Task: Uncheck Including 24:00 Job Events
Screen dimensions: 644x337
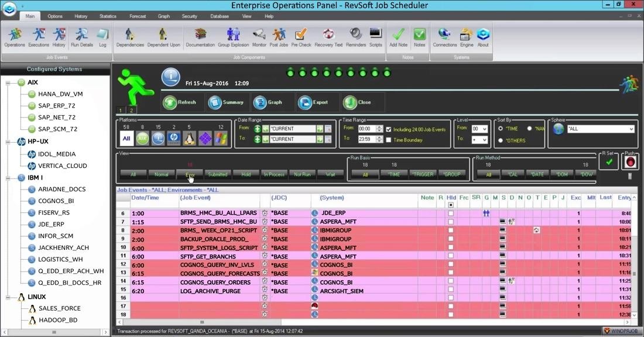Action: click(x=389, y=129)
